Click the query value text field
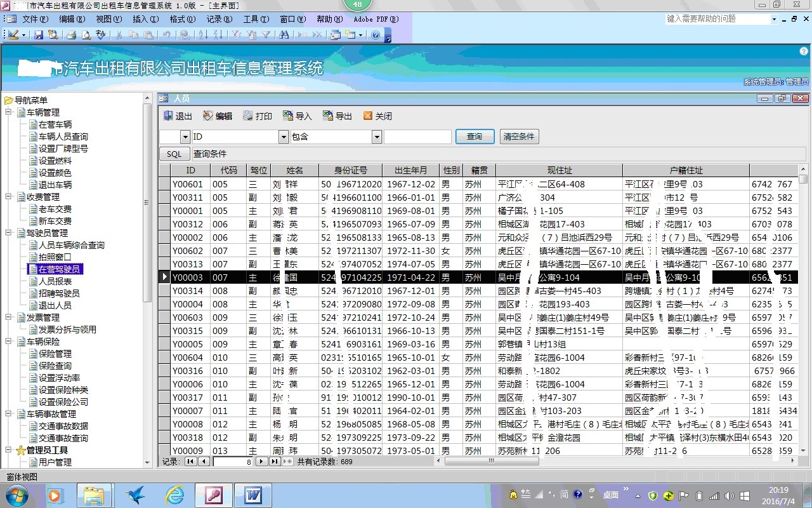 click(x=417, y=137)
